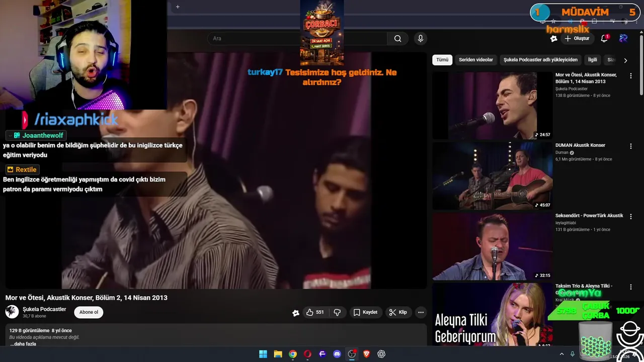644x362 pixels.
Task: Click the YouTube search magnifier button
Action: point(397,39)
